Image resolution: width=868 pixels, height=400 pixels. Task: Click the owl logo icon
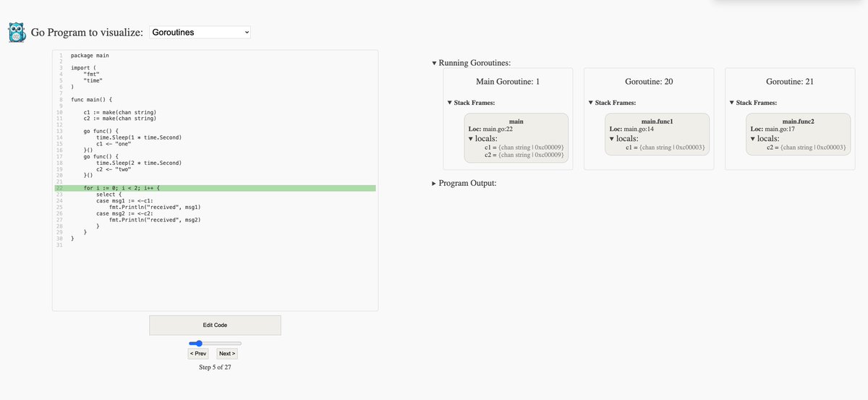coord(17,33)
